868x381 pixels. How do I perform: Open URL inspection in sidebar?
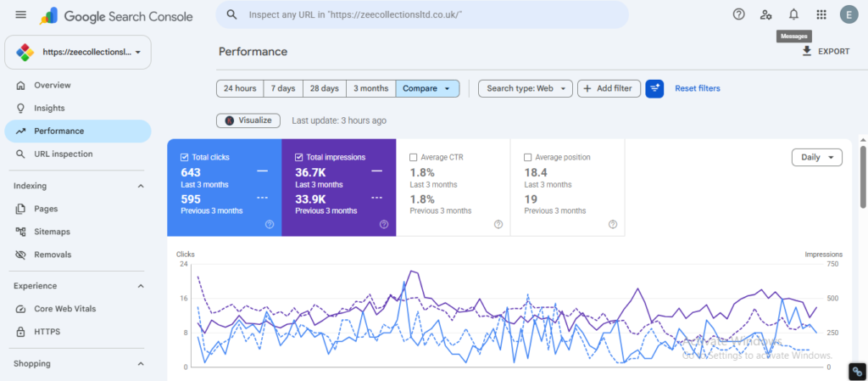[77, 154]
